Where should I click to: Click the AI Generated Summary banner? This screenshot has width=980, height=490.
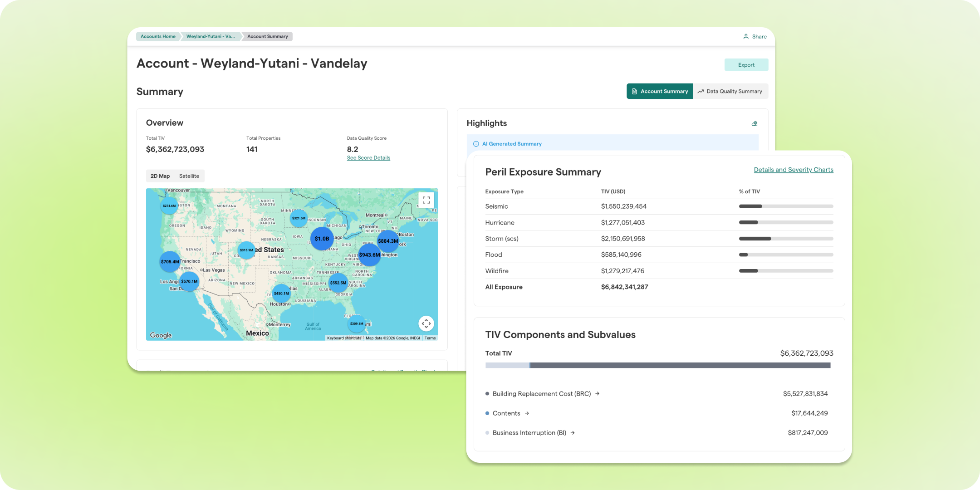[x=612, y=143]
